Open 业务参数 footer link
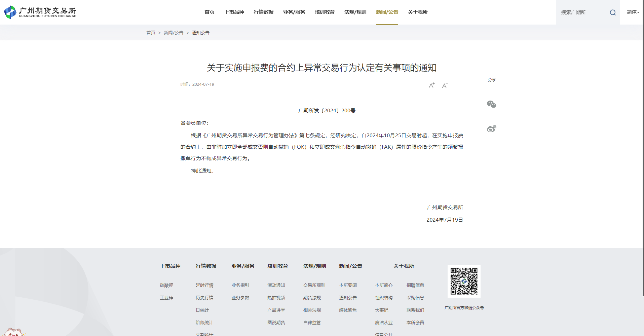Viewport: 644px width, 336px height. click(x=240, y=298)
